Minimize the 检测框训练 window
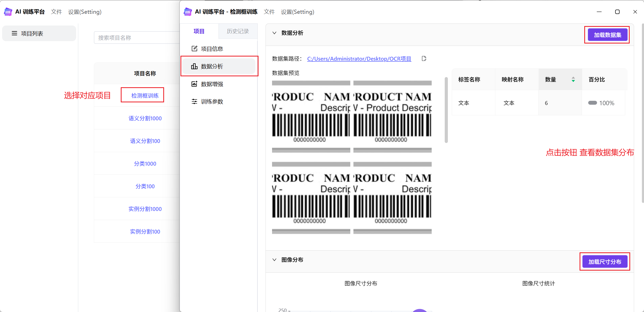The height and width of the screenshot is (312, 644). [x=599, y=12]
